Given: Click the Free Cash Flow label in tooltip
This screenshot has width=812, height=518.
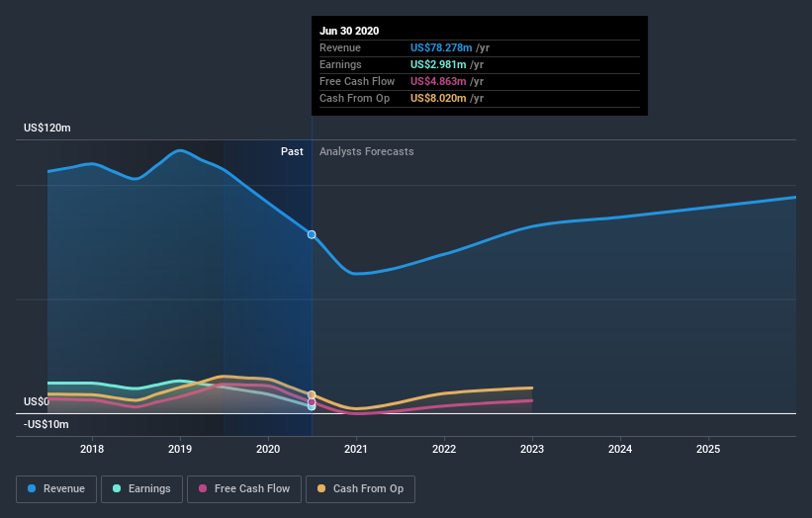Looking at the screenshot, I should 357,81.
